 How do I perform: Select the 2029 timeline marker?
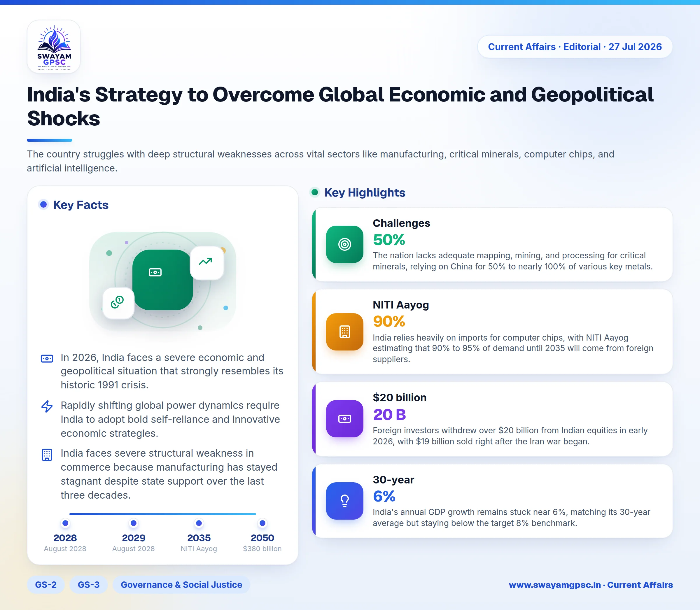point(134,523)
